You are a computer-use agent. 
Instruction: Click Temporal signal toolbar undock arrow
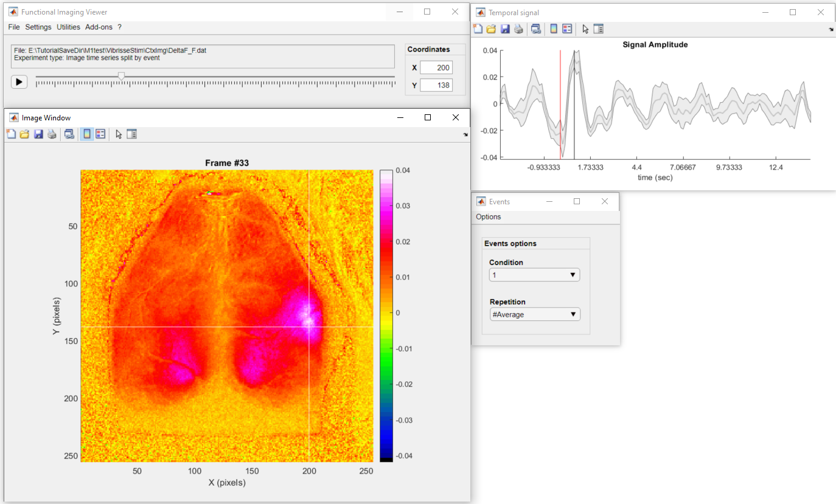point(831,29)
